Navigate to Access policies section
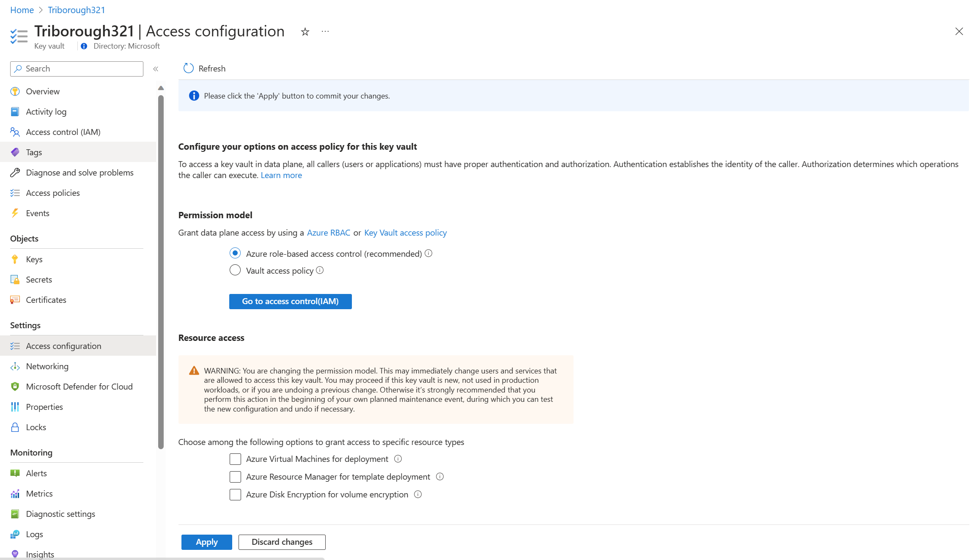 (x=52, y=192)
